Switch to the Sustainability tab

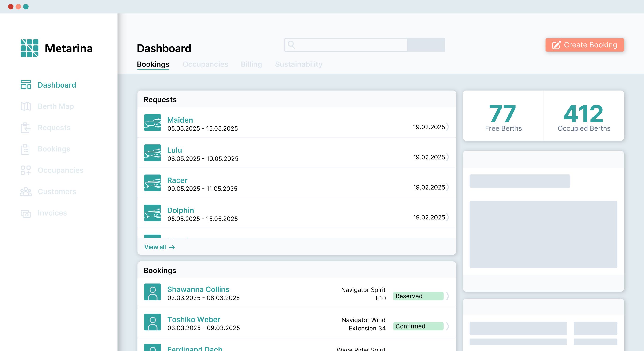(299, 64)
